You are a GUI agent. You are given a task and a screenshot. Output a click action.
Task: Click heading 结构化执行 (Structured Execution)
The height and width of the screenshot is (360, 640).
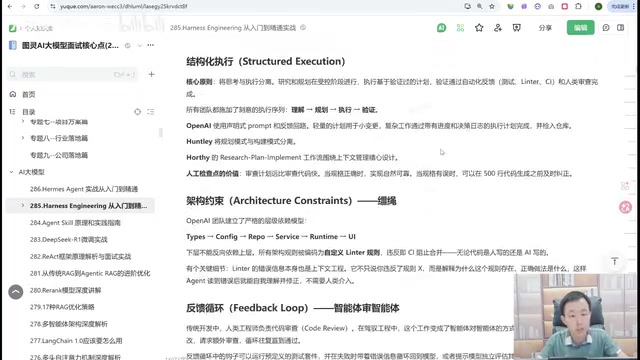tap(266, 61)
